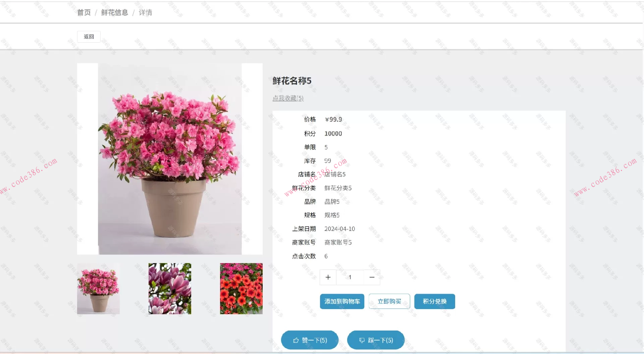The image size is (644, 354).
Task: Click 立即购买 to buy now
Action: coord(389,301)
